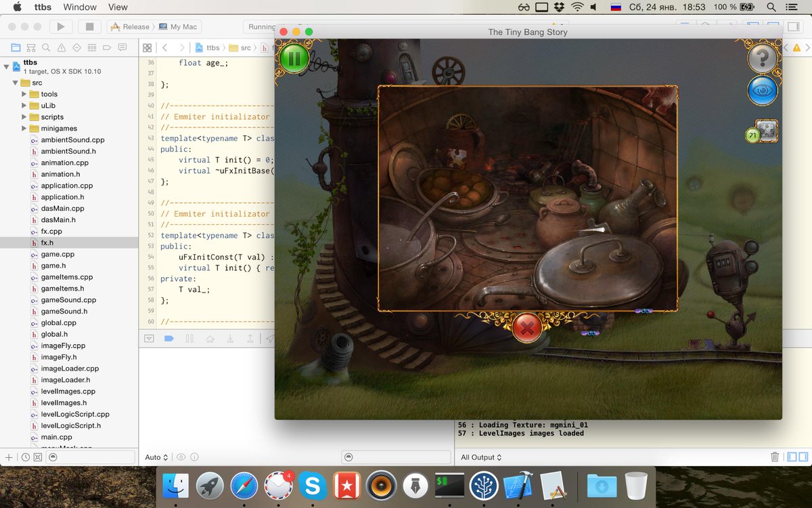Screen dimensions: 812x508
Task: Open the ttbs application menu
Action: point(43,7)
